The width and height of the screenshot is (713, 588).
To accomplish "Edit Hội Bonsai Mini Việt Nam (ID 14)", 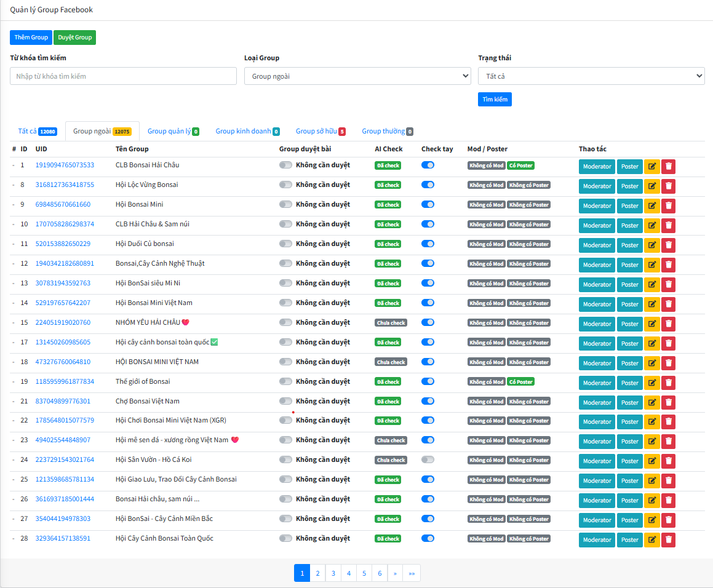I will [x=651, y=304].
